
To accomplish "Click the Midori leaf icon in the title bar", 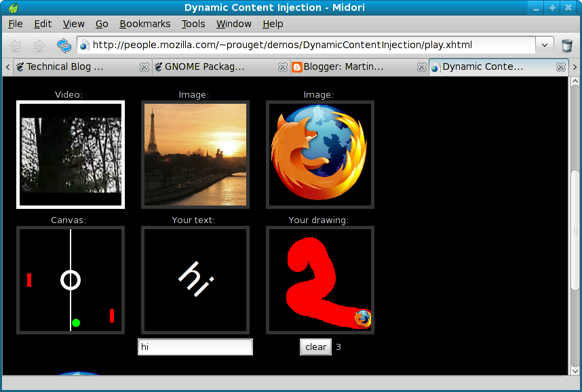I will point(14,7).
